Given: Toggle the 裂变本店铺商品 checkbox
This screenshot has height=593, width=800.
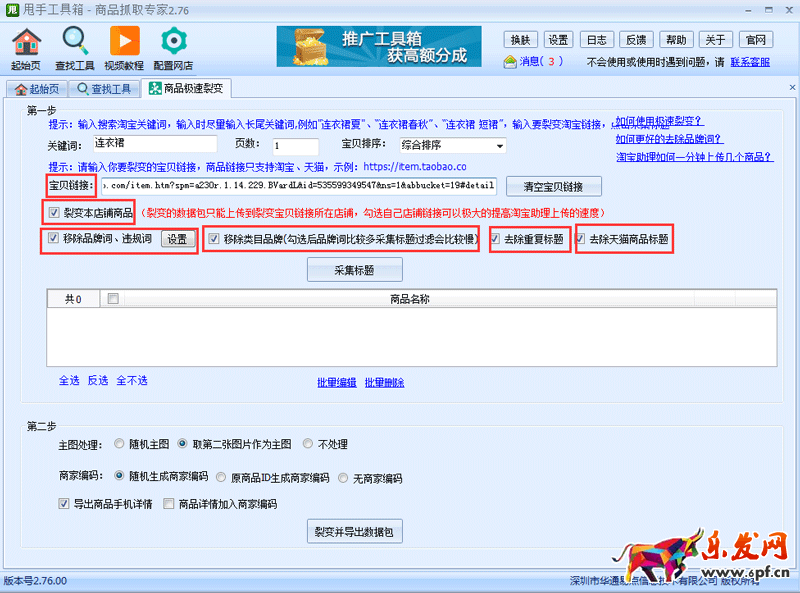Looking at the screenshot, I should pyautogui.click(x=54, y=213).
